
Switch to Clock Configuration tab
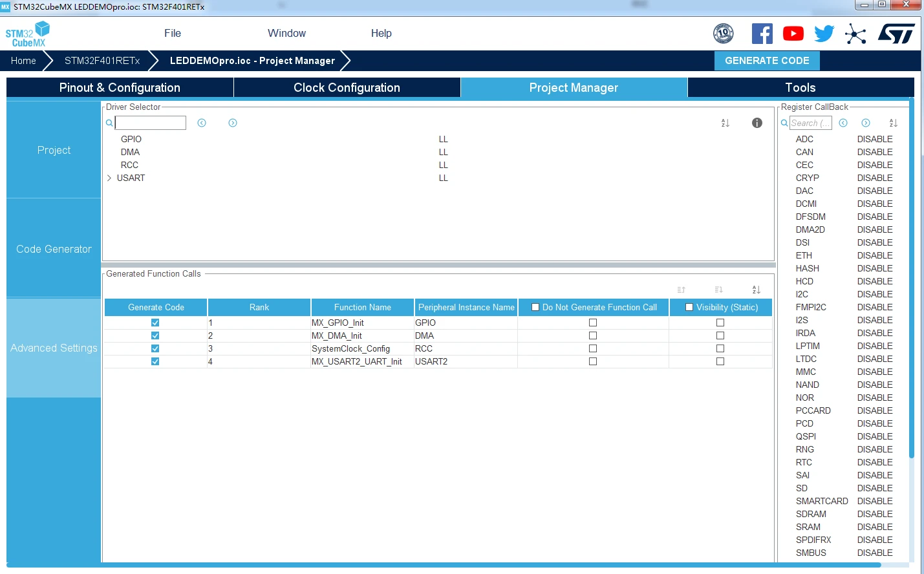pyautogui.click(x=347, y=87)
